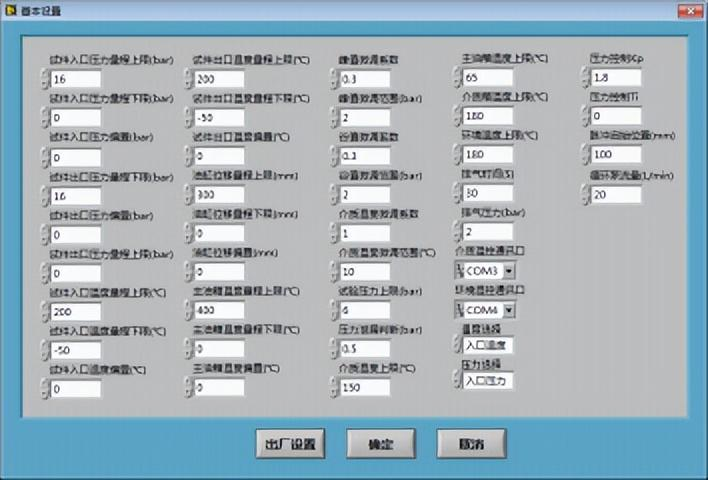Click 油缸位移偏置(mm) value field
Image resolution: width=708 pixels, height=480 pixels.
[219, 272]
